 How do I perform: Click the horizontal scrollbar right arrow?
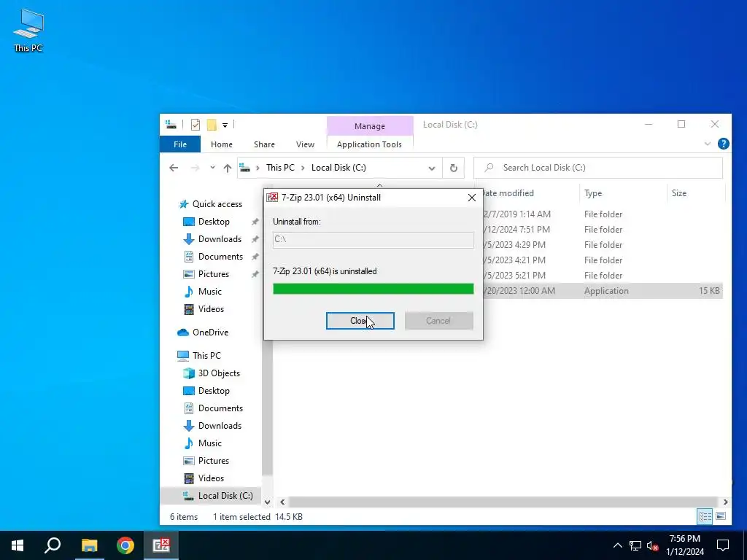click(726, 502)
